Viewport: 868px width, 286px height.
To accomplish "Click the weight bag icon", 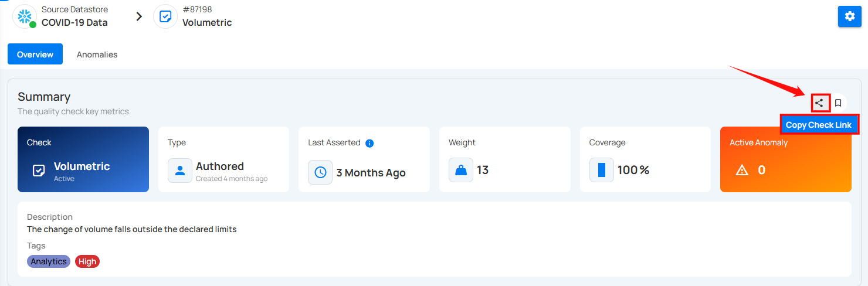I will point(461,170).
